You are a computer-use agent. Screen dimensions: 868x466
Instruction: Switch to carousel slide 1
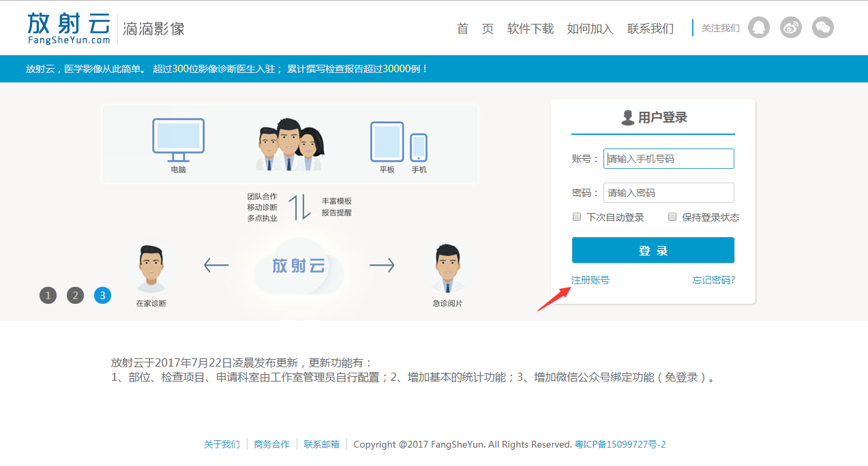(48, 295)
